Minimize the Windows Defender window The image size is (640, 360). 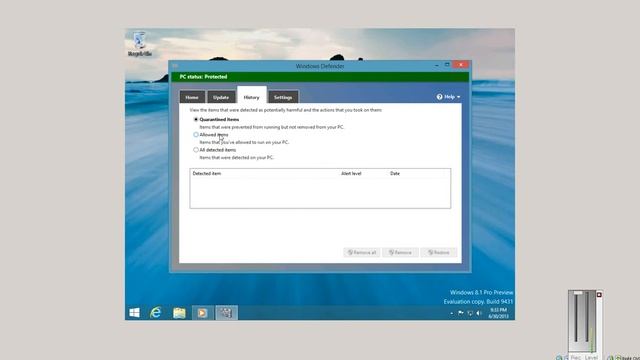[x=437, y=65]
